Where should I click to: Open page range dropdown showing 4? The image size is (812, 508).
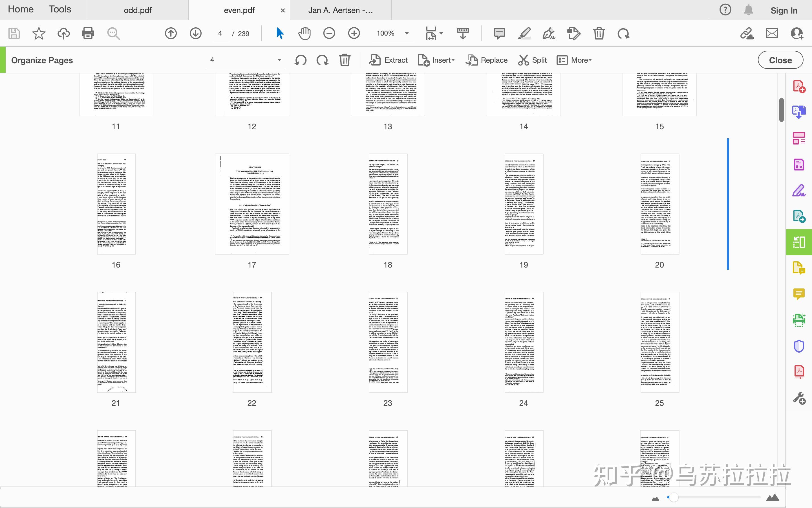pos(246,60)
